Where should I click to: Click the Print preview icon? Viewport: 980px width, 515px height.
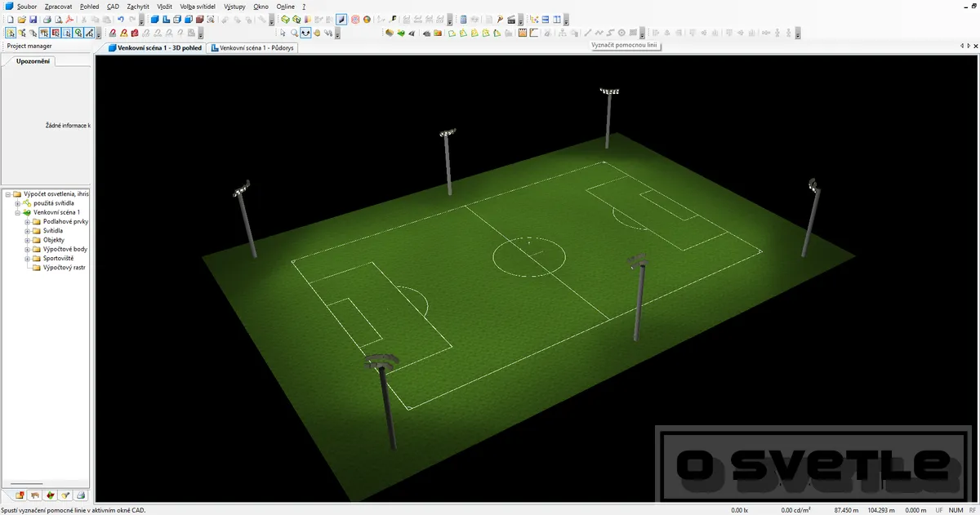click(58, 19)
